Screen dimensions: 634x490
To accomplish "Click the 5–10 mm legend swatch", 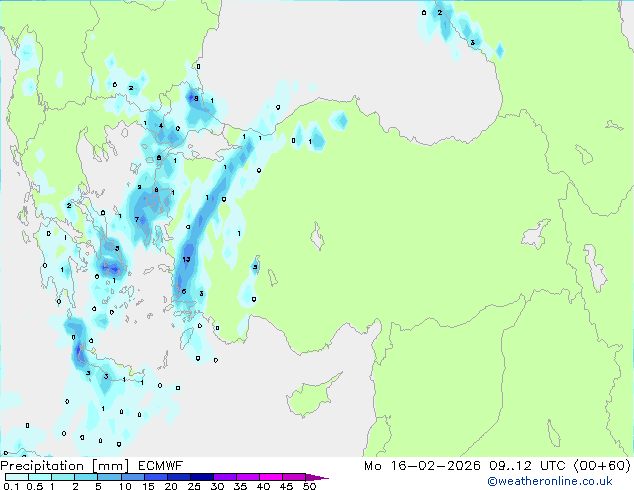I will [109, 477].
